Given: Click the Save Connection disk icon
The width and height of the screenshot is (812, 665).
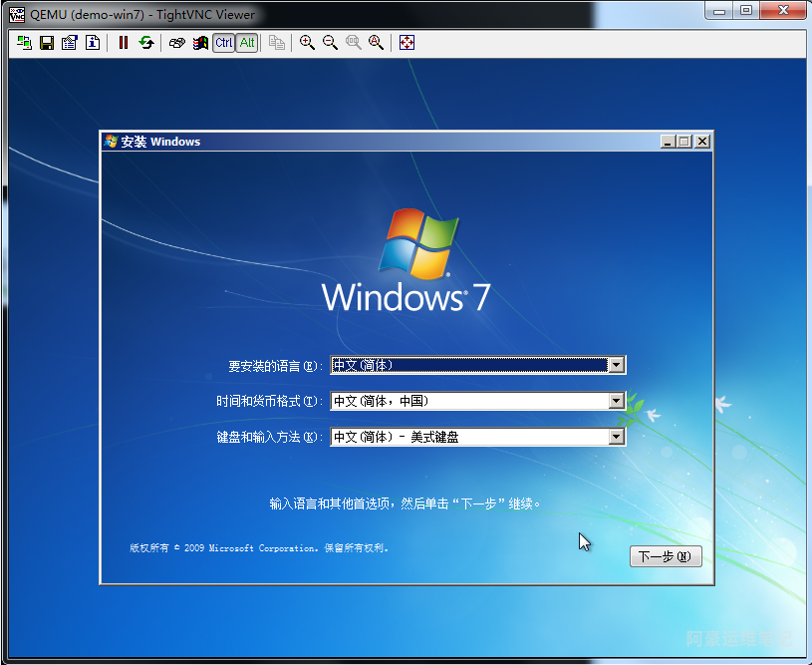Looking at the screenshot, I should click(x=46, y=43).
